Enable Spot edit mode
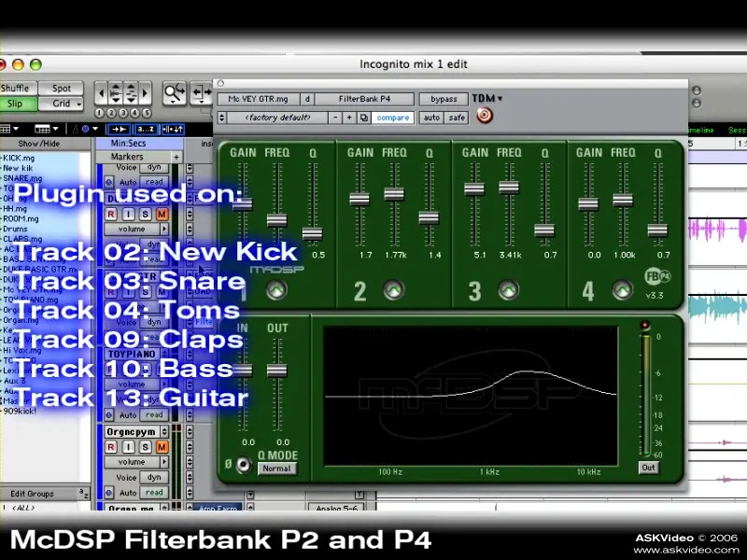The width and height of the screenshot is (747, 560). tap(61, 88)
